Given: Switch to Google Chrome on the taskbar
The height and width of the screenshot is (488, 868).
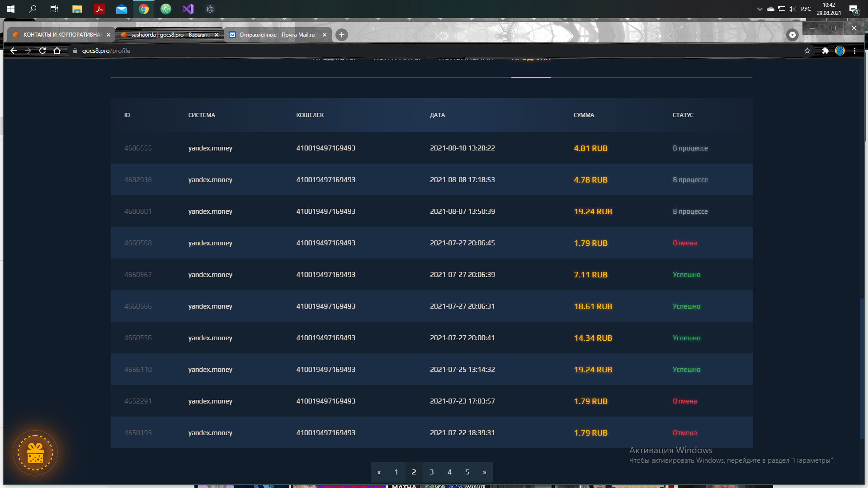Looking at the screenshot, I should (x=144, y=9).
